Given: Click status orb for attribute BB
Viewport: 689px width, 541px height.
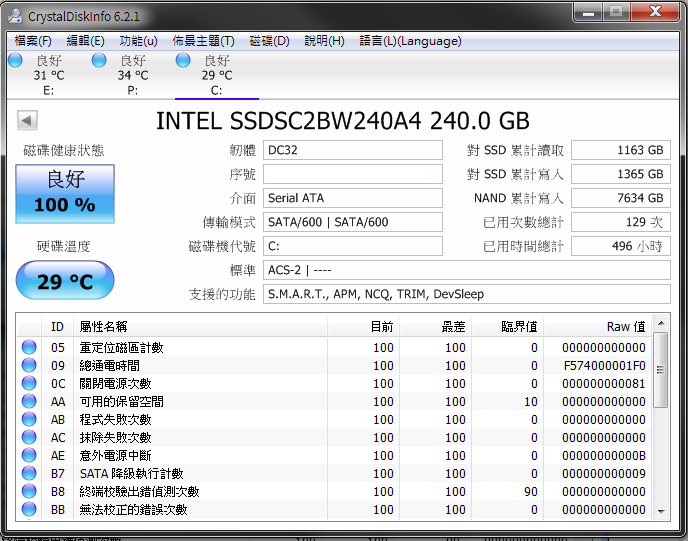Looking at the screenshot, I should [x=29, y=509].
